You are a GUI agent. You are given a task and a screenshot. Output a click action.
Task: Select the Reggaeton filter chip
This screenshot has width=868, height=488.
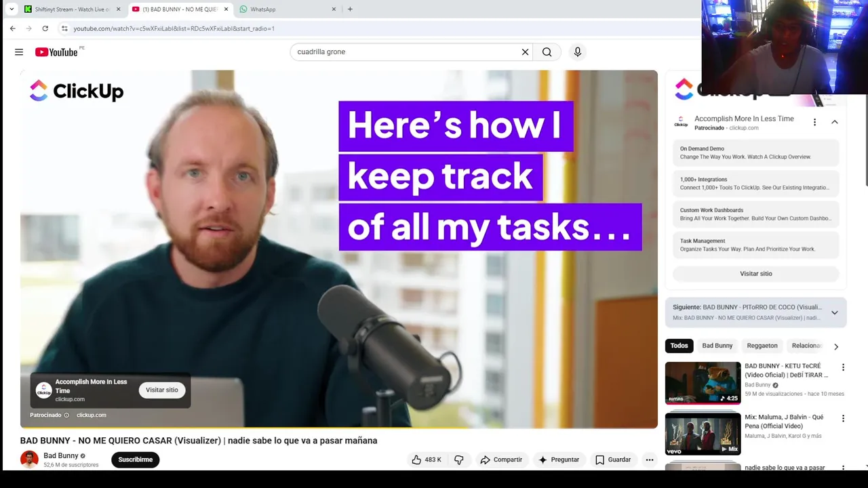762,346
